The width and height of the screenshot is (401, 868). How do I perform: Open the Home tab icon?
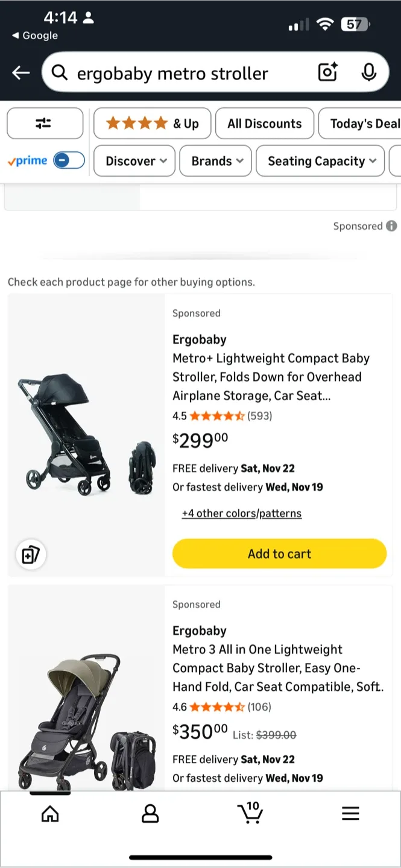[x=50, y=813]
